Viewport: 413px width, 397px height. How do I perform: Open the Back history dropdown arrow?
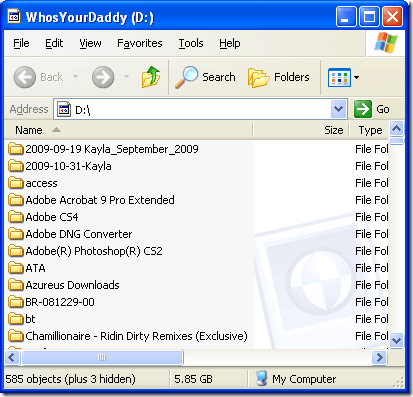pyautogui.click(x=76, y=77)
